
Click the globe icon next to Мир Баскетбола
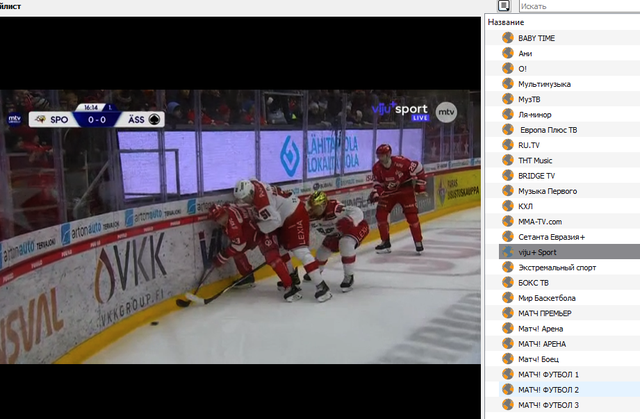[x=508, y=298]
